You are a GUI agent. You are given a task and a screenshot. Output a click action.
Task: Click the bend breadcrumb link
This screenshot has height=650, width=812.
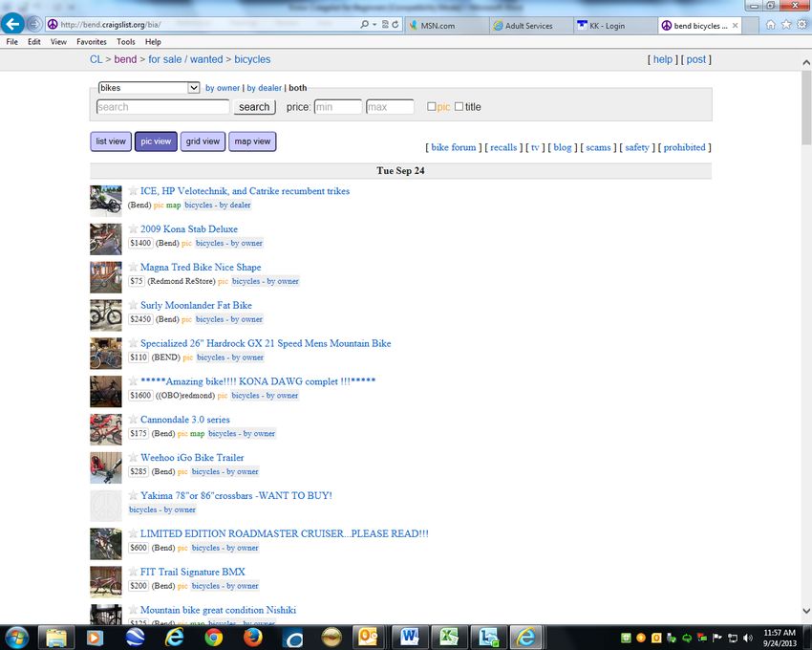coord(125,59)
